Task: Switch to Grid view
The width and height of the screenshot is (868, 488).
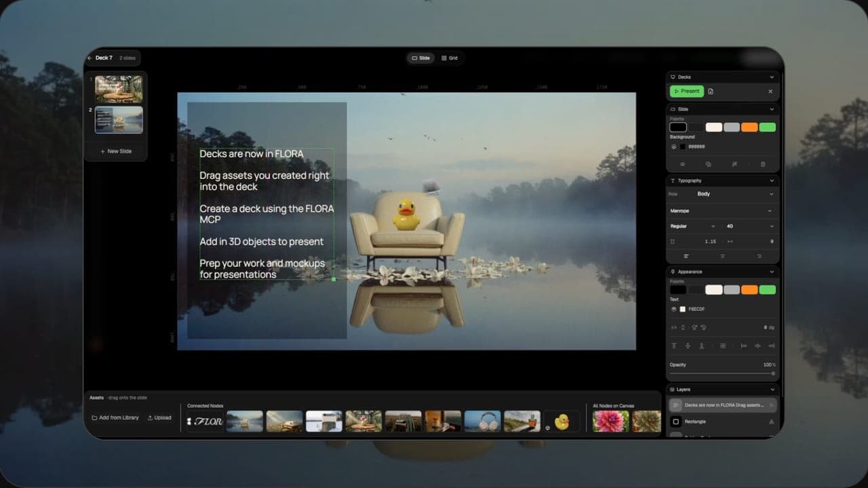Action: (450, 58)
